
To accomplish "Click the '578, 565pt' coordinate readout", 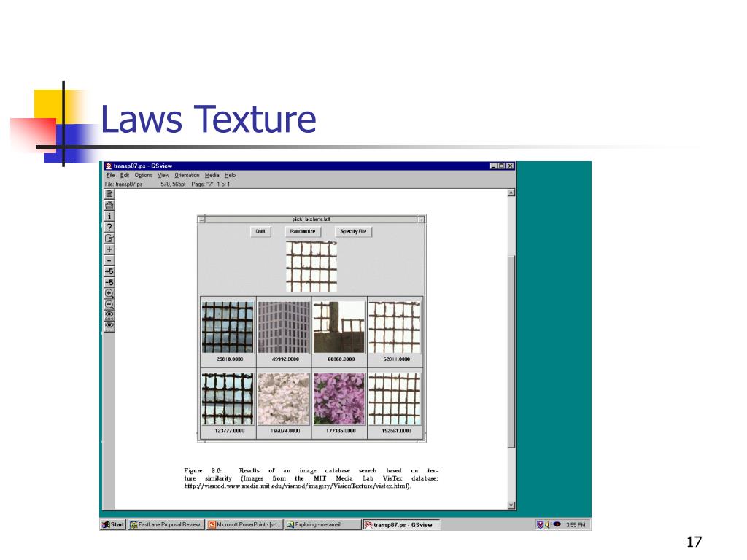I will pyautogui.click(x=173, y=184).
